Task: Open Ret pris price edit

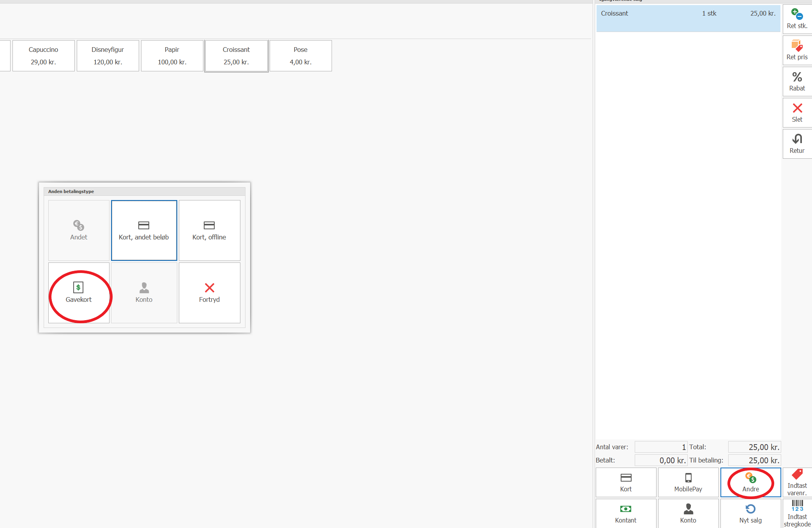Action: [x=797, y=50]
